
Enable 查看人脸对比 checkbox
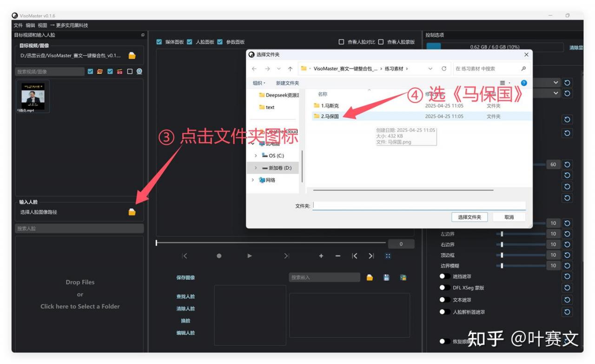pyautogui.click(x=342, y=42)
